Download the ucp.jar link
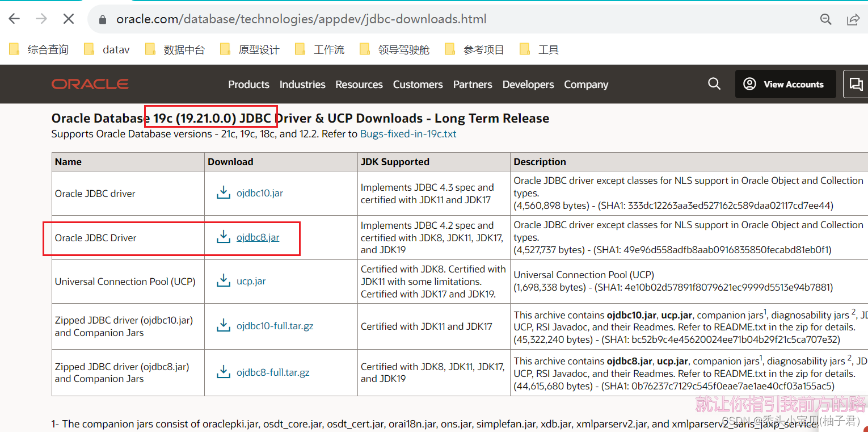 pos(251,281)
